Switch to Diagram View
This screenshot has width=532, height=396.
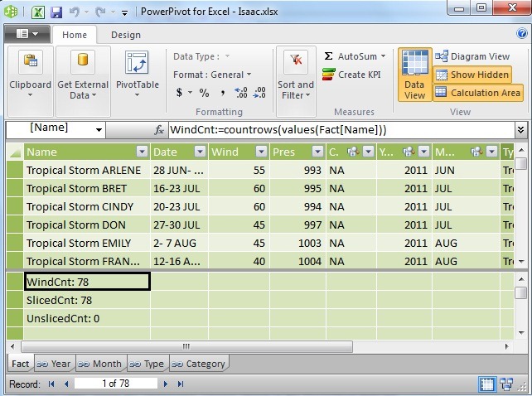(472, 56)
